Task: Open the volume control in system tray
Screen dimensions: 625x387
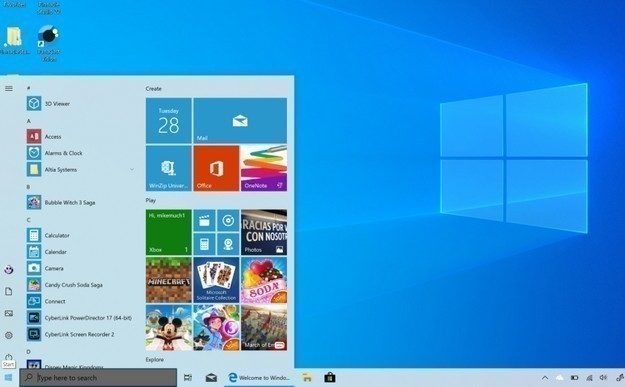Action: coord(603,377)
